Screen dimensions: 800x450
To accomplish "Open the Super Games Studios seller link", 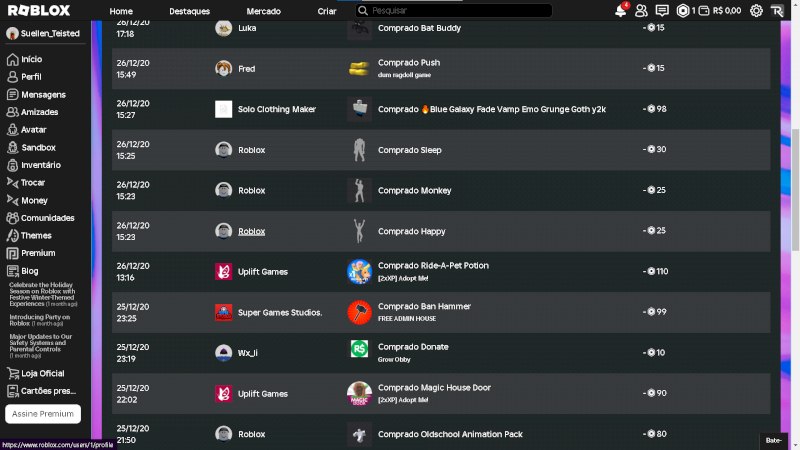I will coord(279,312).
